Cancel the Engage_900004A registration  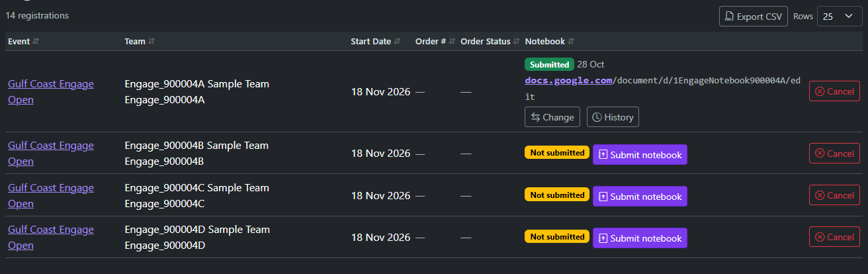coord(834,91)
